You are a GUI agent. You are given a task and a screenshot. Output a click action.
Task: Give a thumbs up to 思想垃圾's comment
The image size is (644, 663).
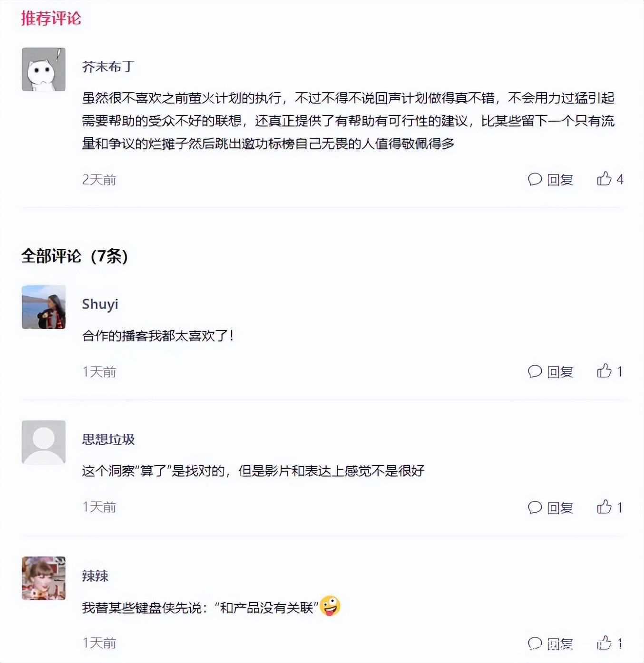(604, 507)
